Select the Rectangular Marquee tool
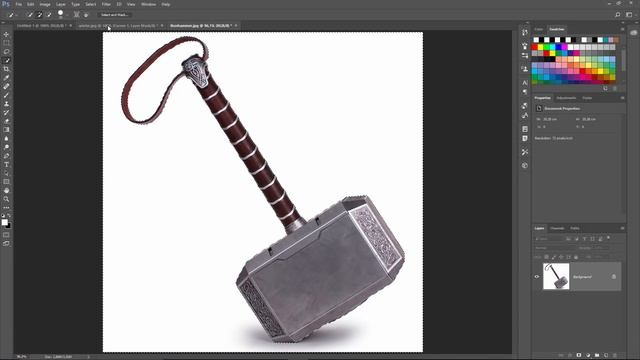Viewport: 640px width, 360px height. coord(6,43)
